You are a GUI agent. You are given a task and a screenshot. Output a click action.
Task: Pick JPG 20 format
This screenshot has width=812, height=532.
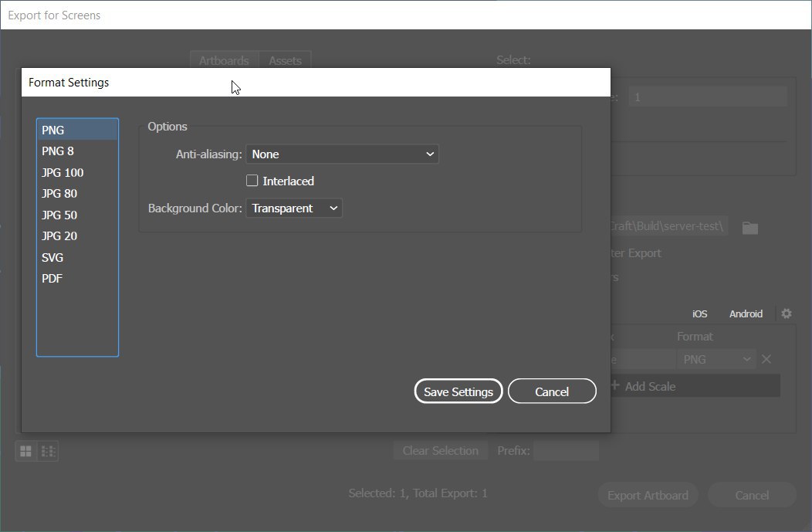[x=77, y=236]
